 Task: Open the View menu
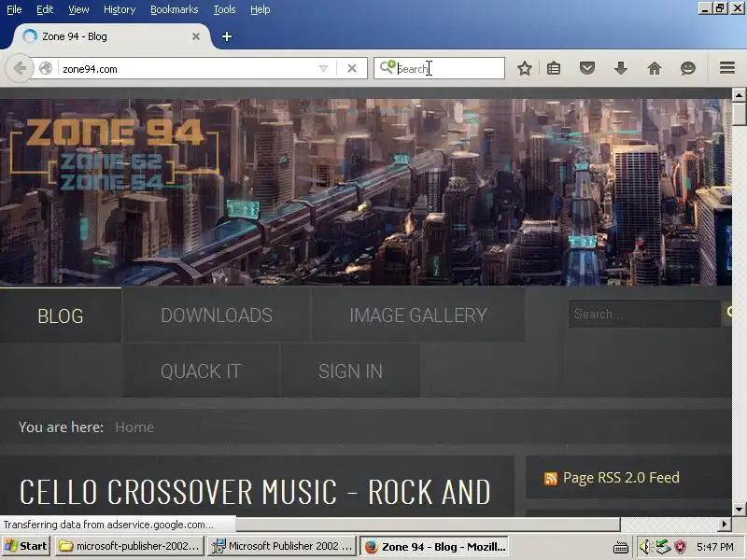point(78,9)
